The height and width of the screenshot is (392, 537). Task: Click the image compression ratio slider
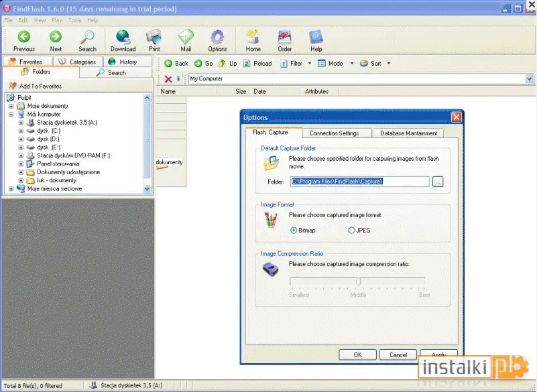pos(357,281)
